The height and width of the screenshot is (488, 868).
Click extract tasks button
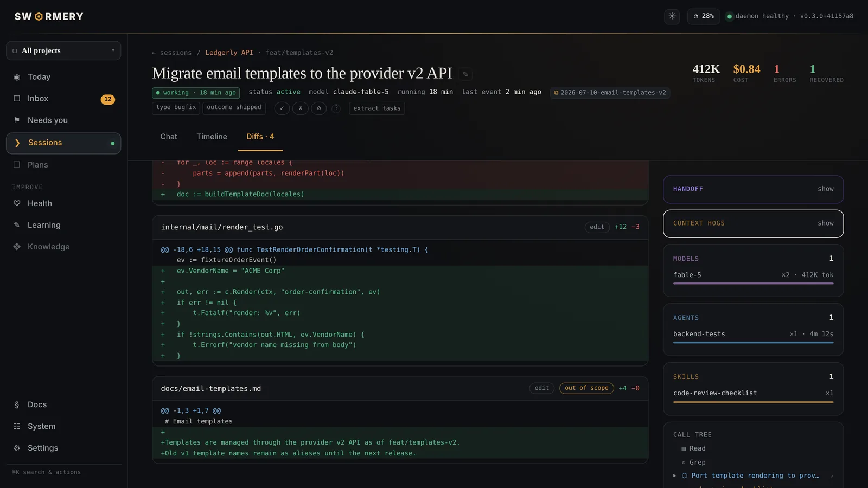tap(377, 108)
